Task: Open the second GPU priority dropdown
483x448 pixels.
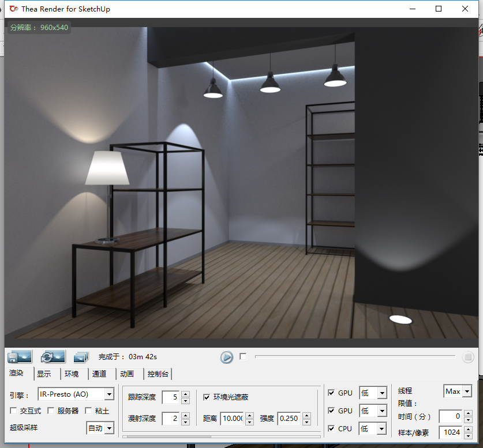Action: click(x=373, y=411)
